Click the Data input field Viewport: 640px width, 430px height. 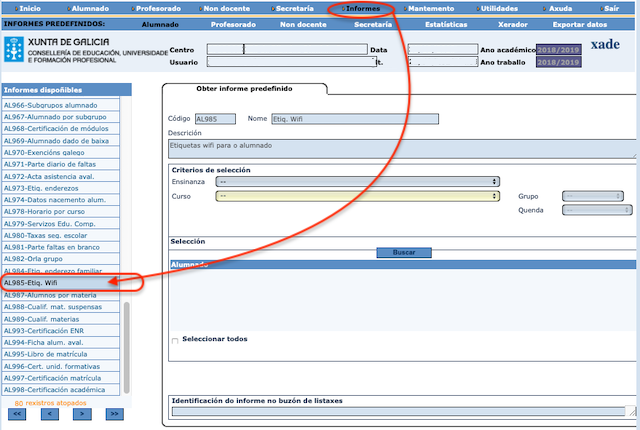443,49
